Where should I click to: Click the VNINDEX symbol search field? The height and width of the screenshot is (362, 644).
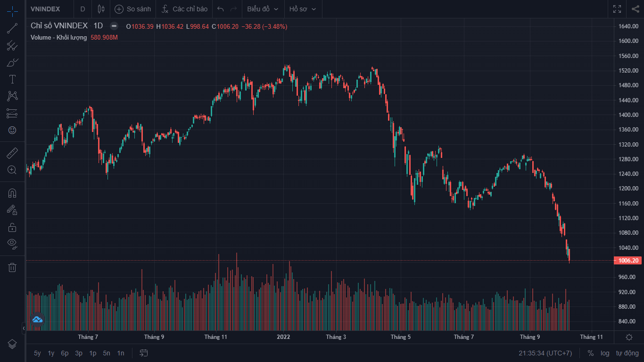coord(50,9)
